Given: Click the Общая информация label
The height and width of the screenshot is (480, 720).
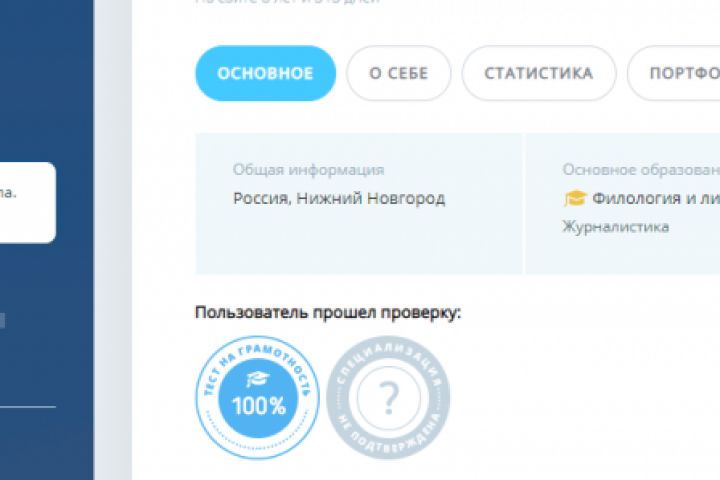Looking at the screenshot, I should 309,169.
